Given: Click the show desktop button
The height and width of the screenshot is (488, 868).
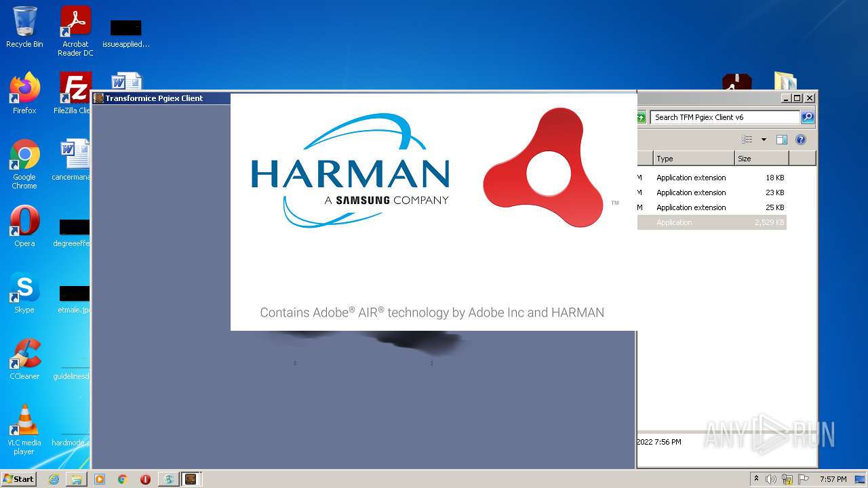Looking at the screenshot, I should click(x=860, y=479).
